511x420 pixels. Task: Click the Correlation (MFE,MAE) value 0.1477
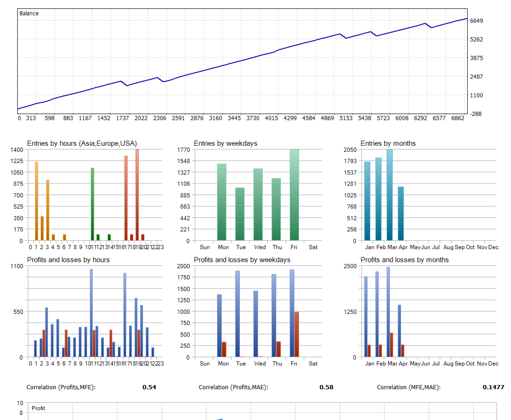(x=493, y=387)
